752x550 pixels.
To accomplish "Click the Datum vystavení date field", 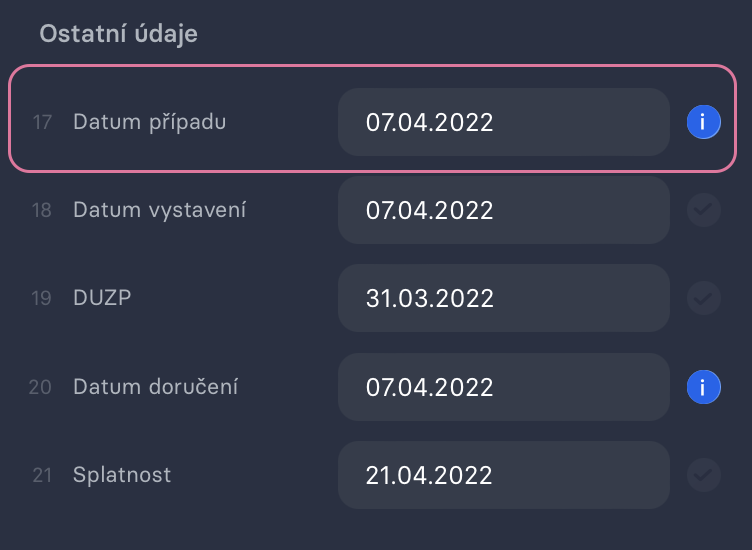I will click(x=504, y=210).
